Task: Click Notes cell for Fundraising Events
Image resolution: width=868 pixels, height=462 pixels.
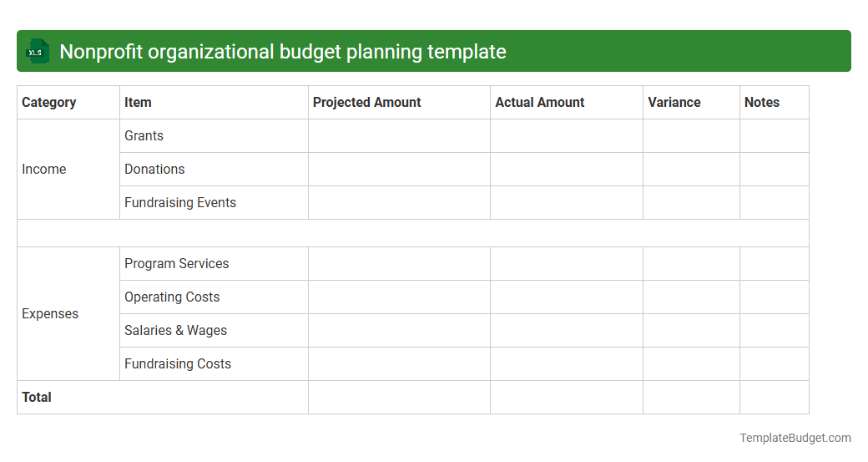Action: point(775,203)
